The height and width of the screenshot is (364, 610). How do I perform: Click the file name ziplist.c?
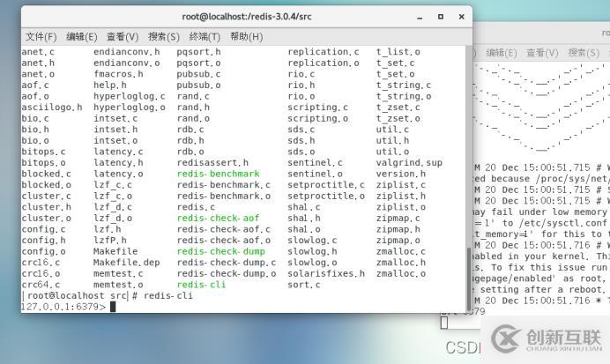tap(401, 185)
